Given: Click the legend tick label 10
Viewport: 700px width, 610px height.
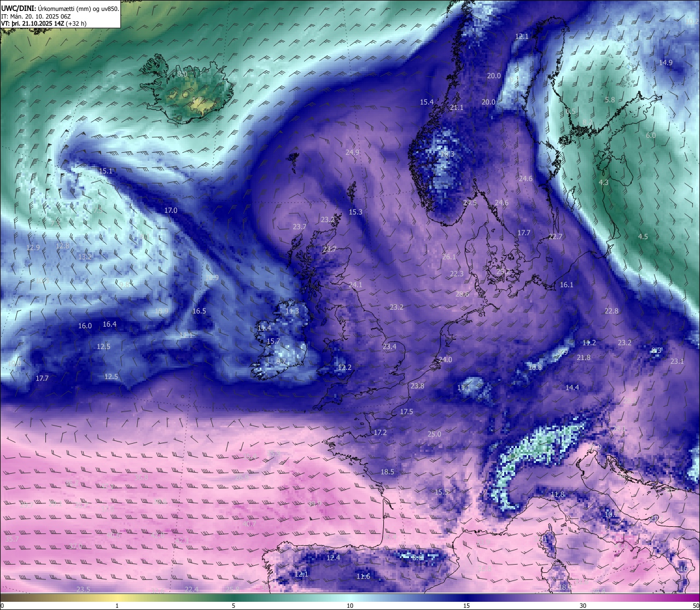Looking at the screenshot, I should click(350, 606).
